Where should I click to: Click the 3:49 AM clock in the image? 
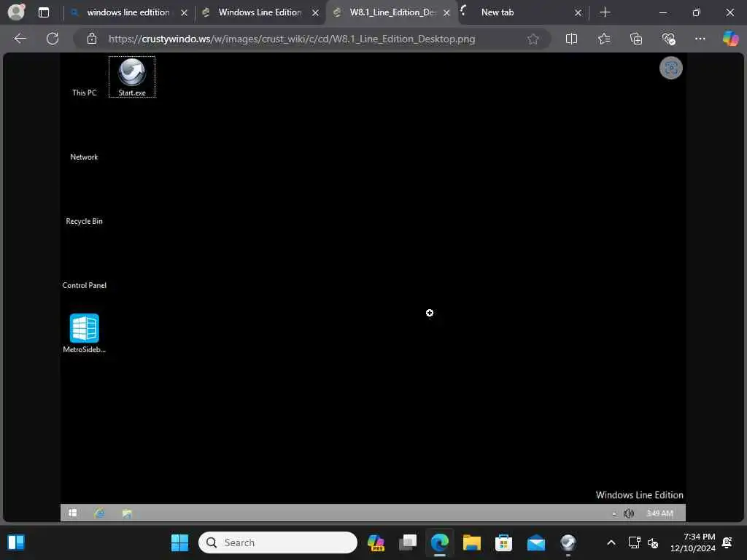(659, 513)
